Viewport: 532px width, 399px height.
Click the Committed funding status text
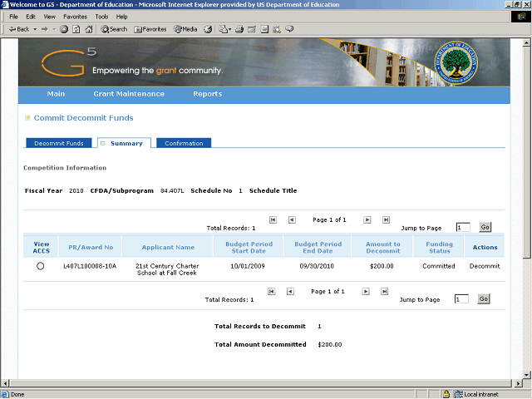tap(439, 266)
